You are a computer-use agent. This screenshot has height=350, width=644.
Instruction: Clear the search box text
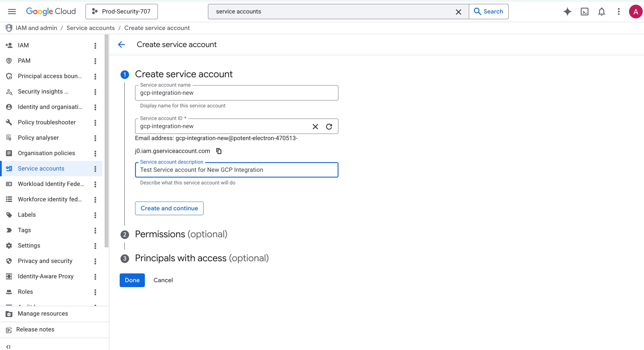[x=458, y=12]
